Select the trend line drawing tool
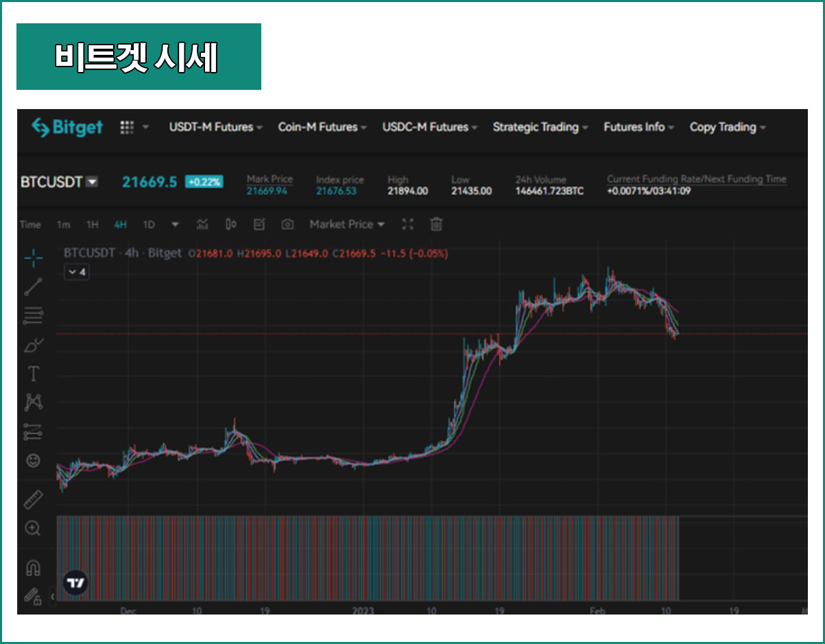The image size is (825, 644). tap(33, 287)
